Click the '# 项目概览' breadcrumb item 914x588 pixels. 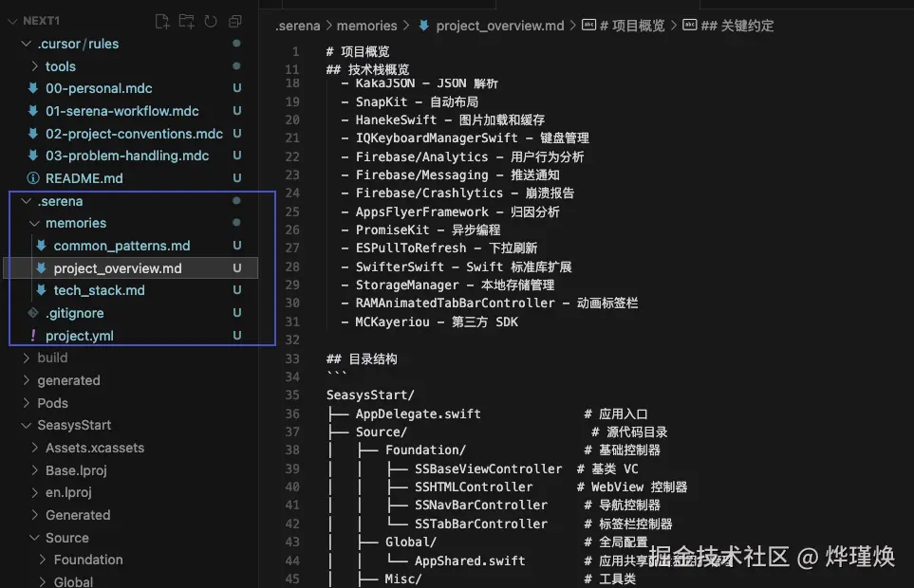tap(632, 26)
